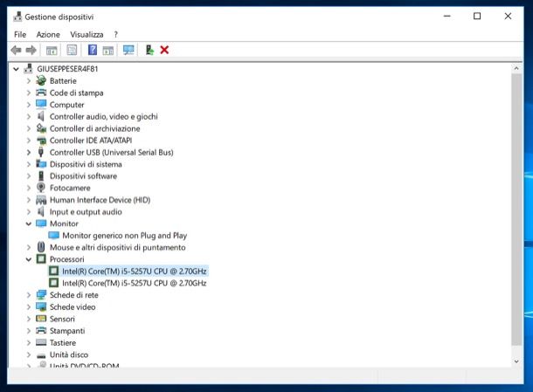The height and width of the screenshot is (392, 533).
Task: Click the Tastiere keyboard icon
Action: 41,342
